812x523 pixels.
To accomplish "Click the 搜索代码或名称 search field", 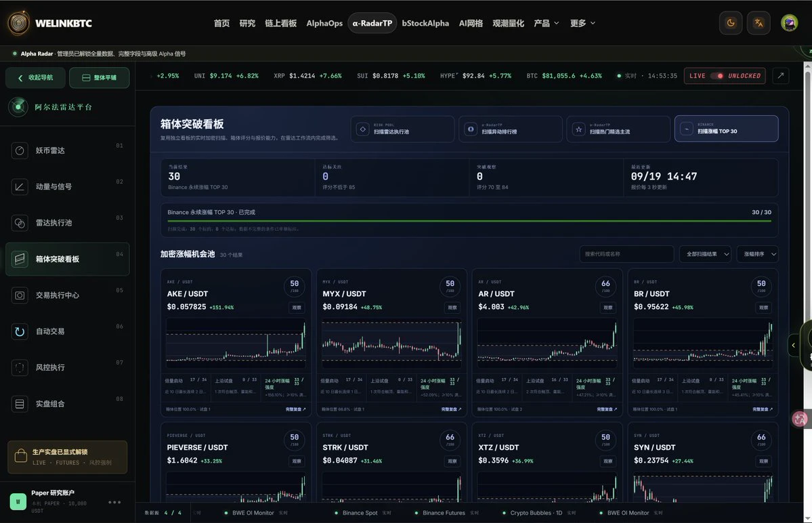I will tap(626, 254).
